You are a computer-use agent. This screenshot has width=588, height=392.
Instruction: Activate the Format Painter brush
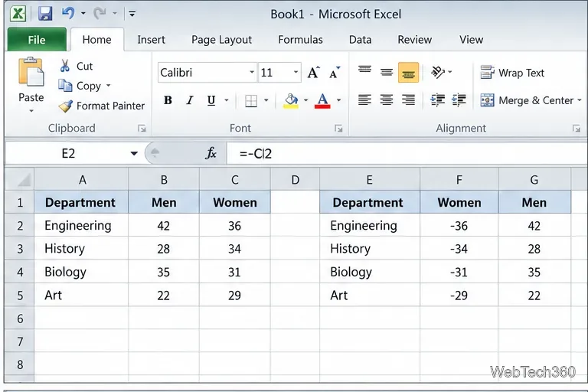(65, 106)
